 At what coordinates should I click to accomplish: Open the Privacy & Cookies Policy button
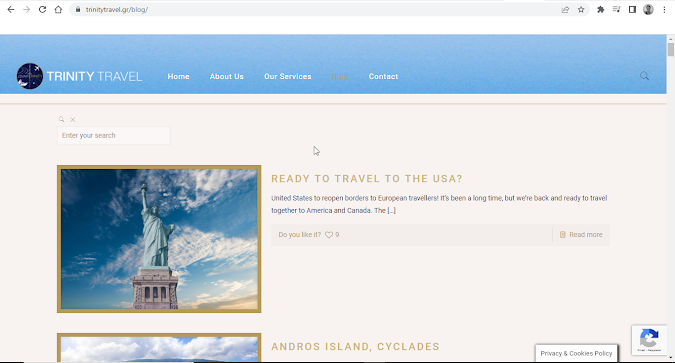[x=576, y=353]
